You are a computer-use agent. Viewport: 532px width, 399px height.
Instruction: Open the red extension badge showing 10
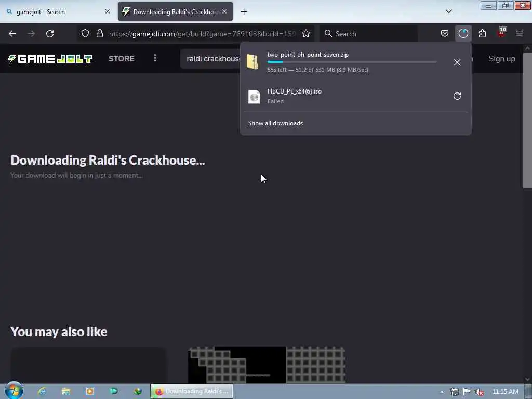pyautogui.click(x=501, y=33)
